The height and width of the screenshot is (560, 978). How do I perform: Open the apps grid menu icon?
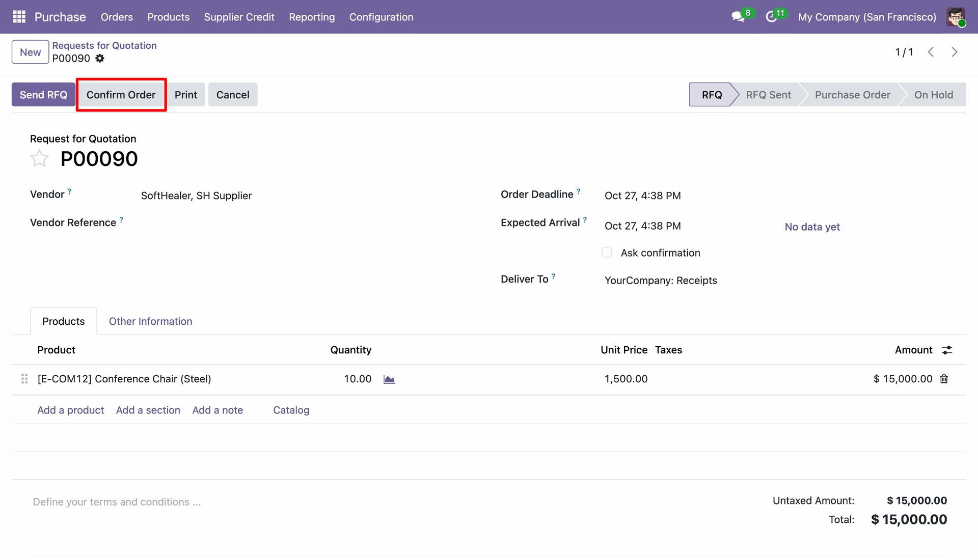19,17
